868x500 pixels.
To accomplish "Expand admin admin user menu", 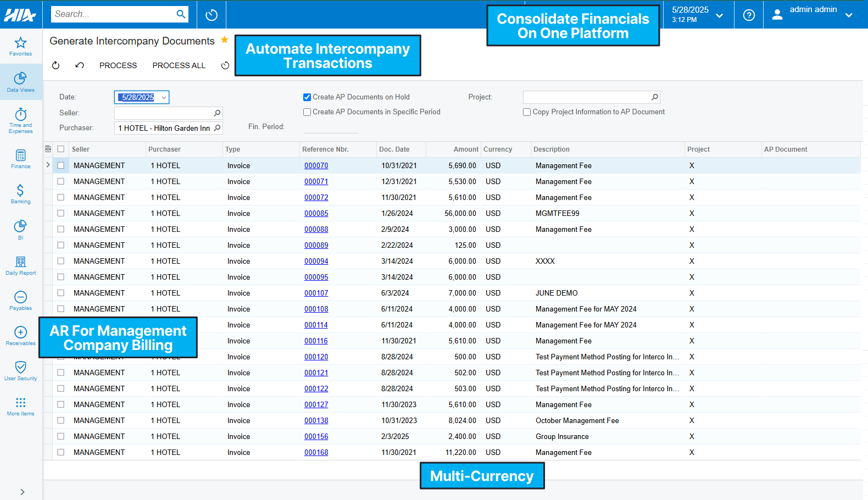I will tap(849, 15).
